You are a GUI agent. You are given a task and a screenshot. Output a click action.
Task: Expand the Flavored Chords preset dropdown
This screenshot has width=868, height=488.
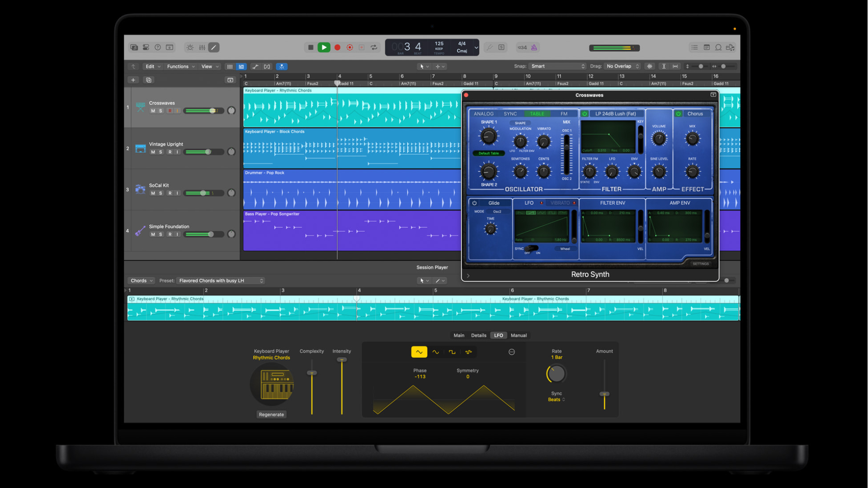(x=221, y=281)
